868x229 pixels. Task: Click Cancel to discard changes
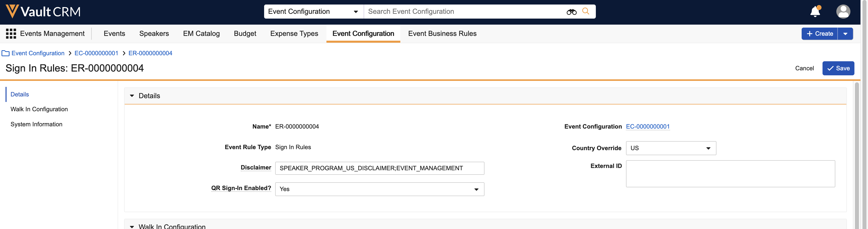pyautogui.click(x=804, y=68)
